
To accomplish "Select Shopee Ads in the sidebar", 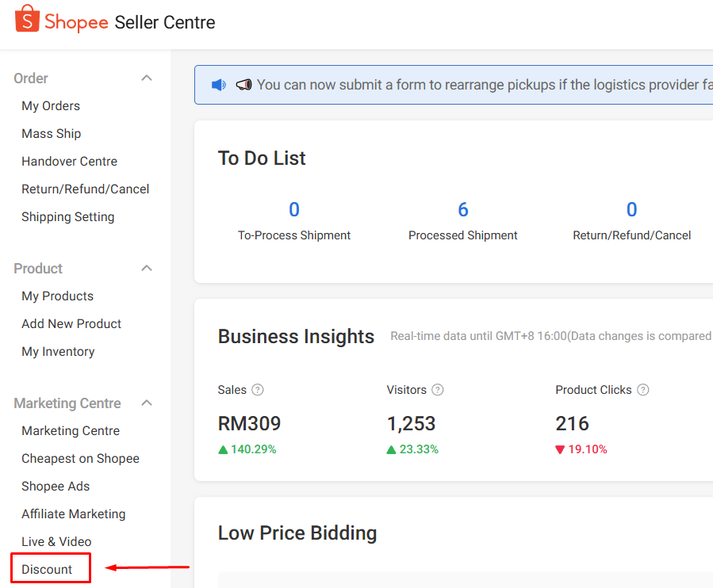I will tap(55, 486).
